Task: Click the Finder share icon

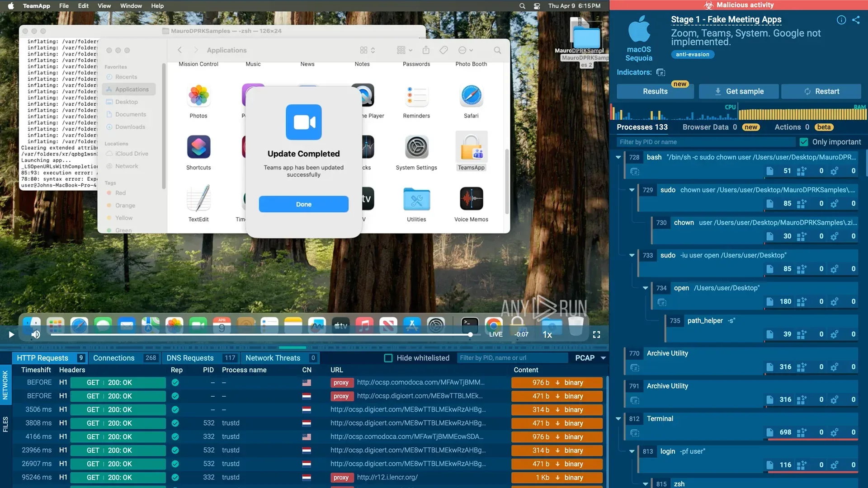Action: coord(426,50)
